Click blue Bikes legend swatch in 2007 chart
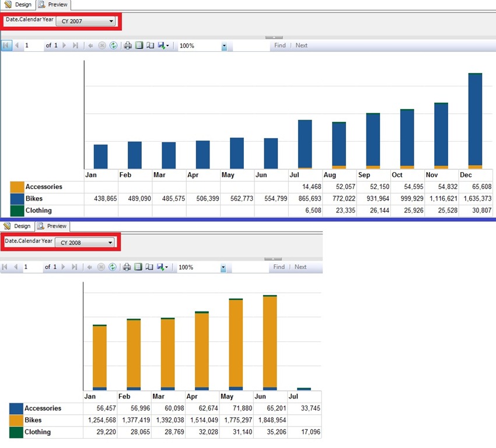This screenshot has height=448, width=496. click(x=17, y=199)
